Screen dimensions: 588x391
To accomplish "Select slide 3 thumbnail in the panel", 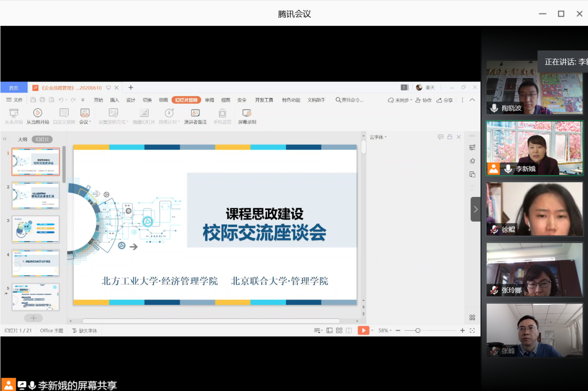I will point(35,229).
